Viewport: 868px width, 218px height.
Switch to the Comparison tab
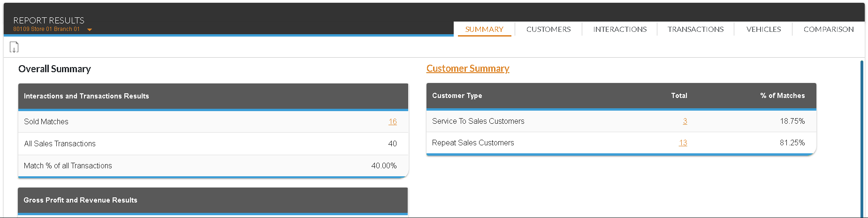tap(828, 29)
